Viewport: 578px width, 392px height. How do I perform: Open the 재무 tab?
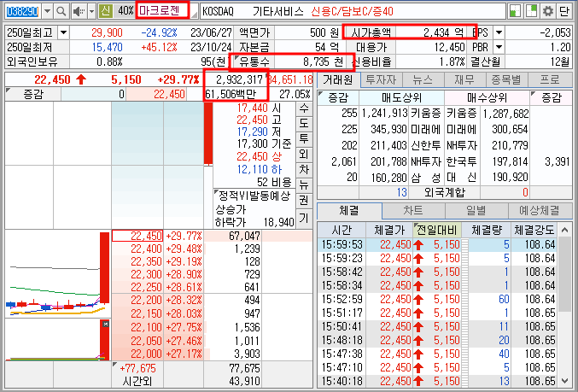pos(465,79)
